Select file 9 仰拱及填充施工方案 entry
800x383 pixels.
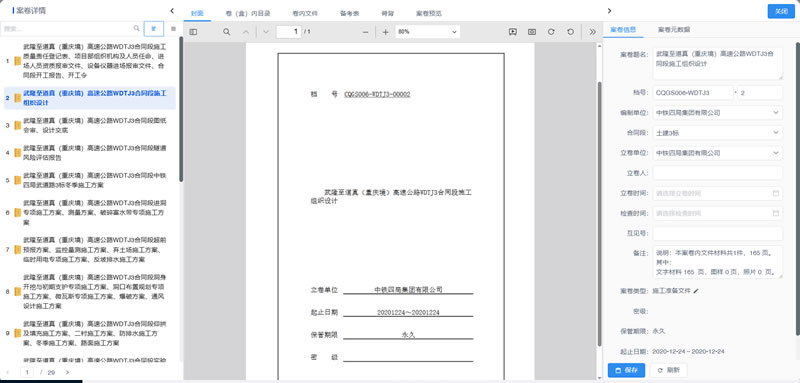(x=90, y=333)
